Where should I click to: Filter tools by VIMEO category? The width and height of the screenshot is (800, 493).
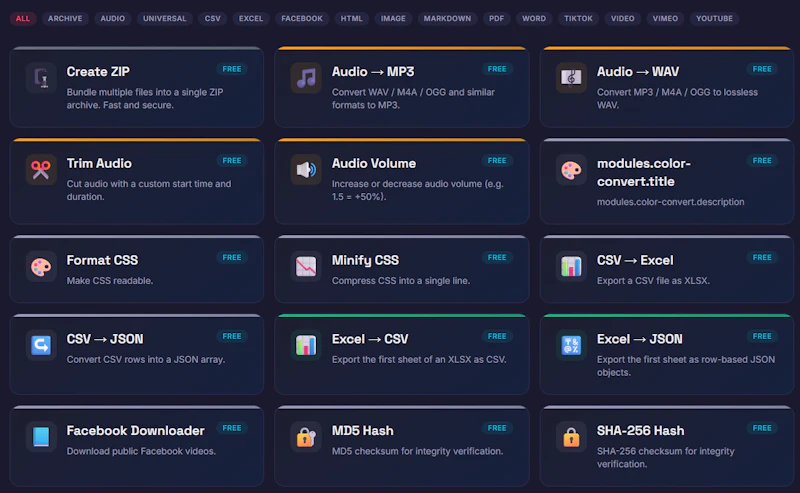click(x=665, y=18)
